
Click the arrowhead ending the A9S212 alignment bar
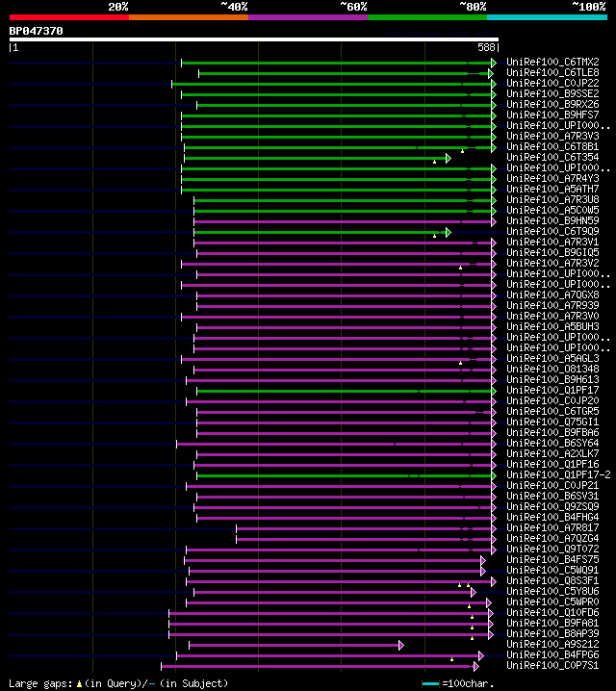[x=401, y=645]
